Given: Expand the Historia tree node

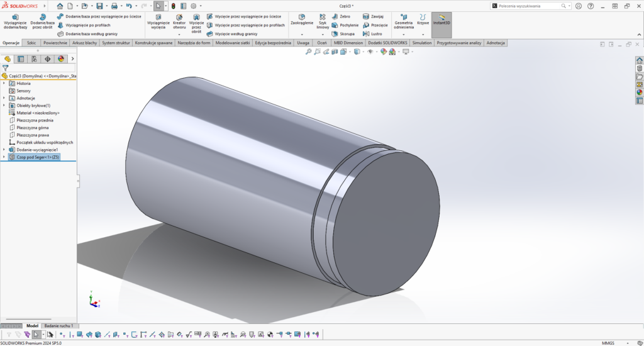Looking at the screenshot, I should coord(4,83).
